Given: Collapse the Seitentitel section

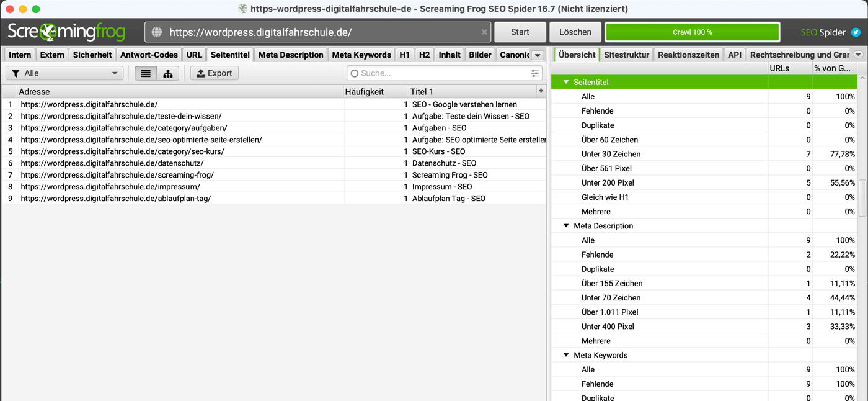Looking at the screenshot, I should click(x=566, y=82).
